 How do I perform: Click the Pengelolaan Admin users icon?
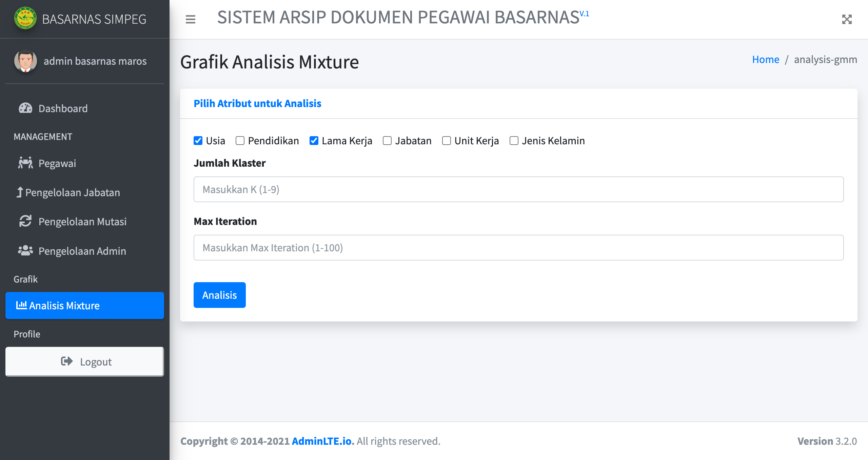(x=25, y=251)
